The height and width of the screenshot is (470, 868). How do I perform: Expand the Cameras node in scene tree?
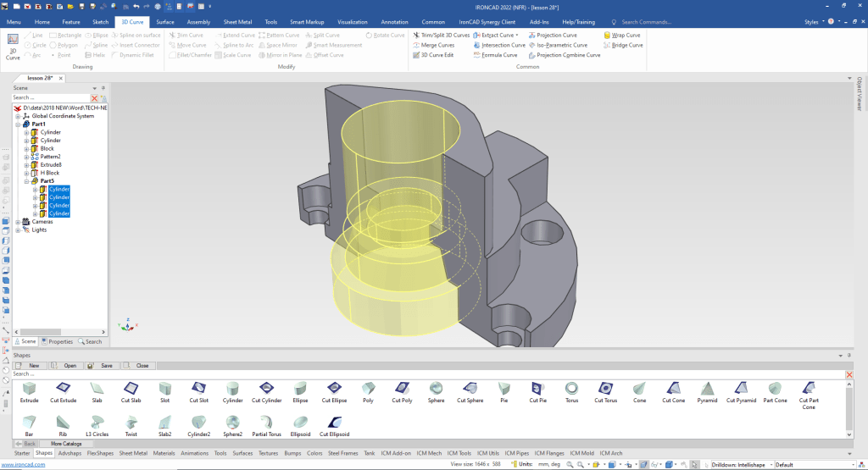(19, 222)
